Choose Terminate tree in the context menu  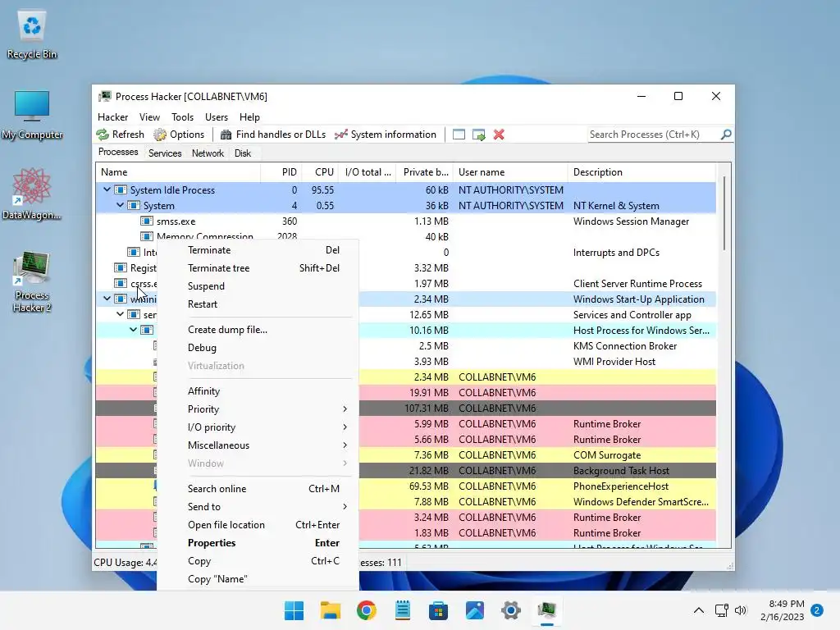[258, 268]
